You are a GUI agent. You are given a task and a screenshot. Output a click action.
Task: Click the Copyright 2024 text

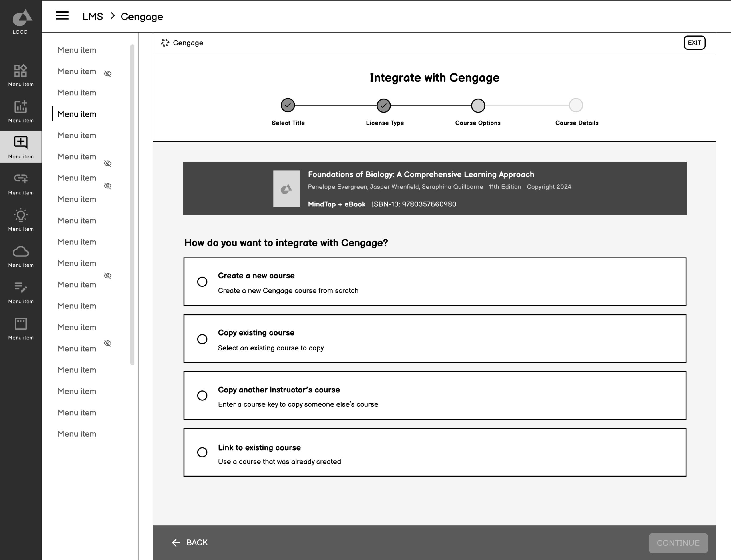pyautogui.click(x=549, y=187)
